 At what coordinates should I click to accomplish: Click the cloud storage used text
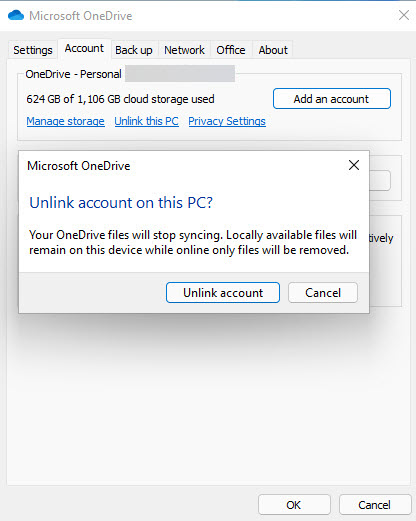[120, 99]
